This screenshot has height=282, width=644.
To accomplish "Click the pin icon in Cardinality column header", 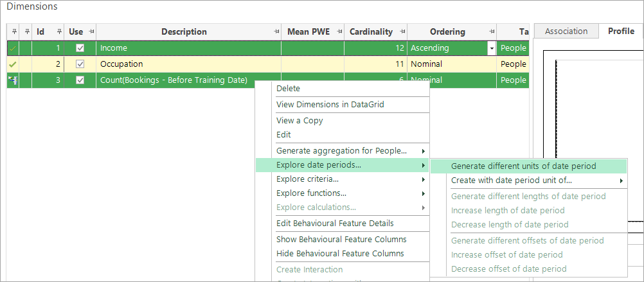I will coord(402,31).
